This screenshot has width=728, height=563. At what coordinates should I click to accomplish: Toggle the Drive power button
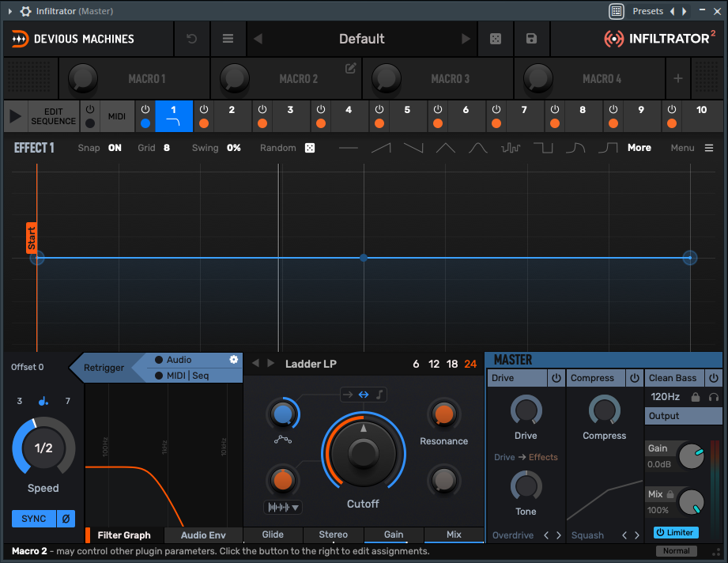click(556, 378)
